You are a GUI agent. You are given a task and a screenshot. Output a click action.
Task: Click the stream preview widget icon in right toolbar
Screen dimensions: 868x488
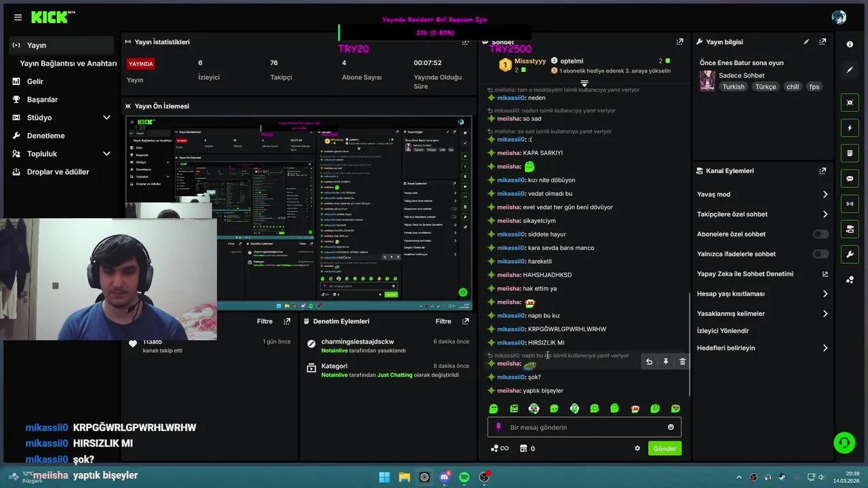pyautogui.click(x=850, y=102)
